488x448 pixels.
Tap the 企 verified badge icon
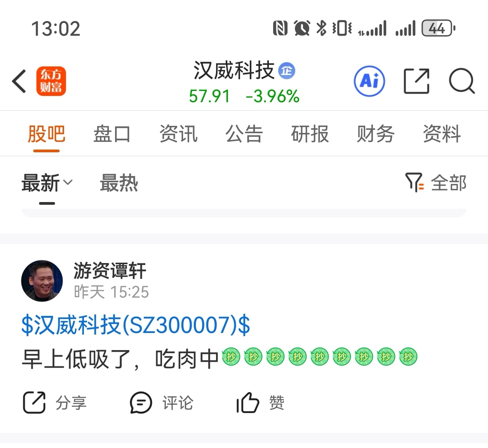pyautogui.click(x=287, y=71)
